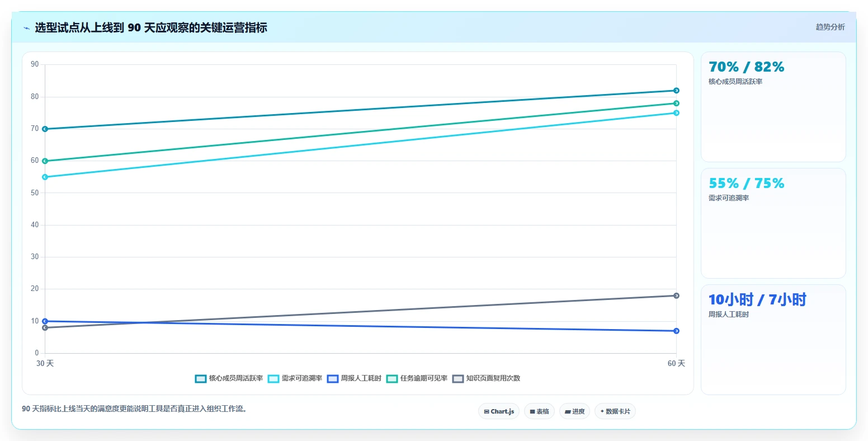The height and width of the screenshot is (441, 868).
Task: Open the 70% / 82% 核心成员周活跃率 card
Action: click(773, 107)
